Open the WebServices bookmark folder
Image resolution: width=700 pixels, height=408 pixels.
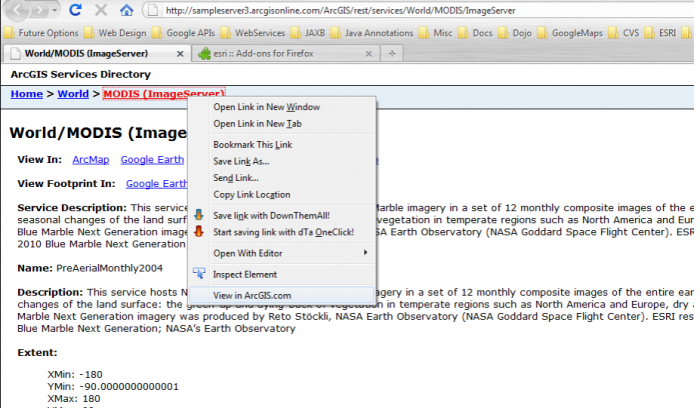[253, 33]
